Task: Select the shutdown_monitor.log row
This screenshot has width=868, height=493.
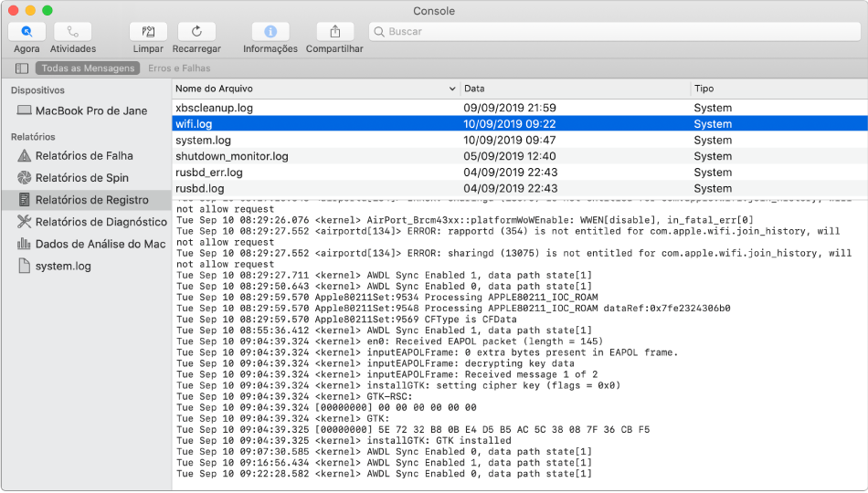Action: 519,156
